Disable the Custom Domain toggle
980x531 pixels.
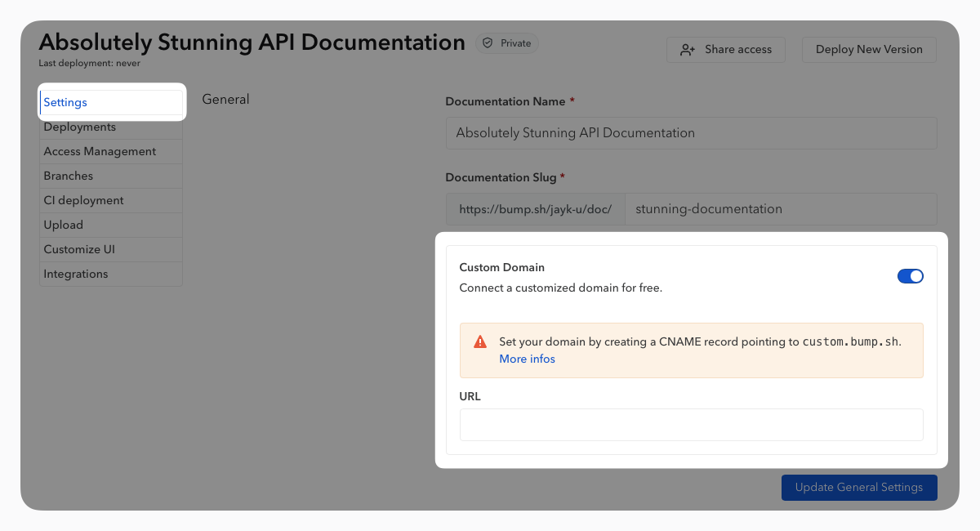[910, 276]
